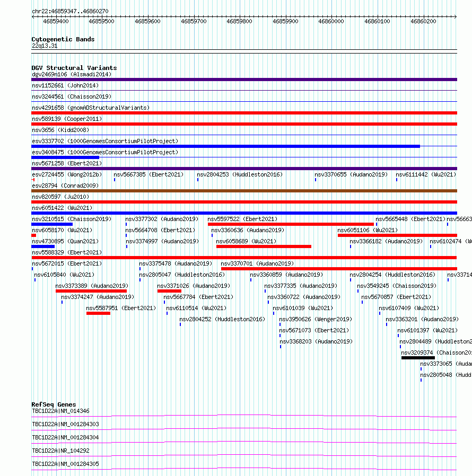Viewport: 472px width, 476px height.
Task: Click nsv3375478 (Audano2019) label
Action: [x=176, y=264]
